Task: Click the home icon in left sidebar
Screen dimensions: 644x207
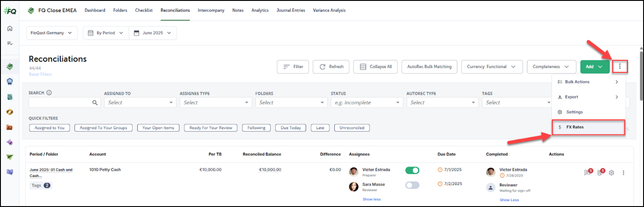Action: [x=9, y=29]
